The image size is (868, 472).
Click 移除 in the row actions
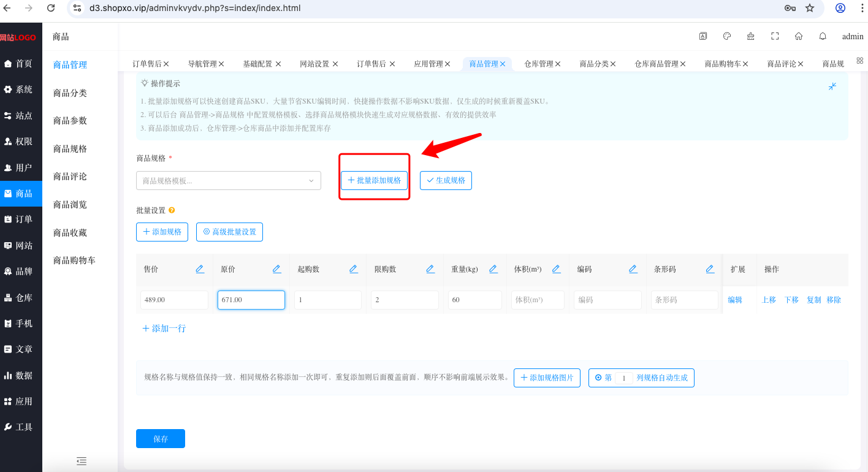pyautogui.click(x=834, y=300)
